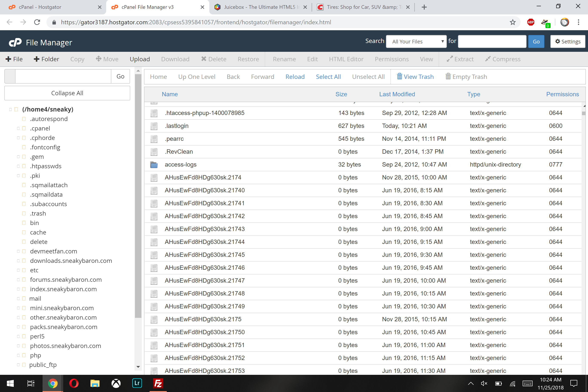Sort files by the Permissions column
This screenshot has width=588, height=392.
[x=562, y=94]
